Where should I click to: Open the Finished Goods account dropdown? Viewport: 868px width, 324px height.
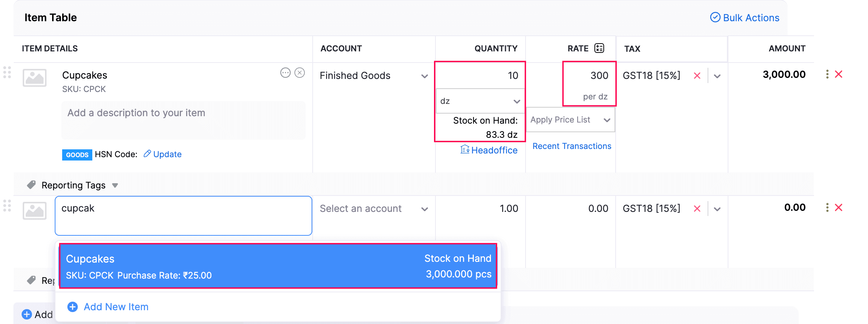pos(425,76)
